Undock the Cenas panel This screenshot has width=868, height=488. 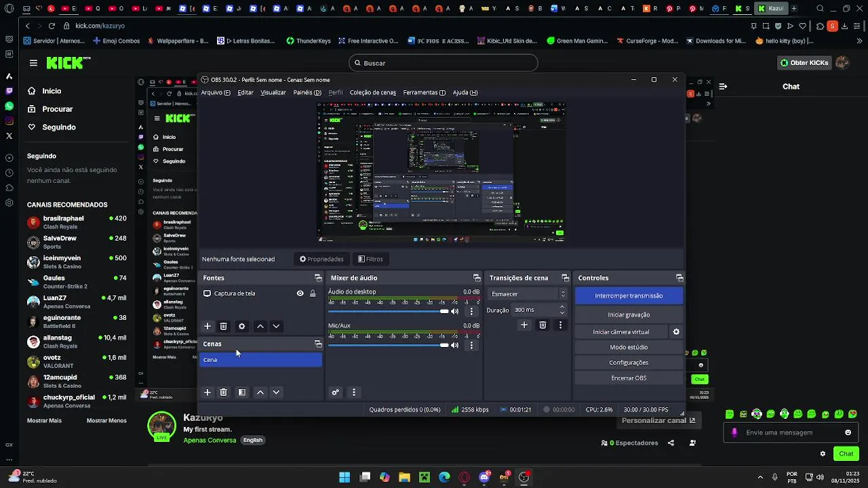tap(318, 344)
